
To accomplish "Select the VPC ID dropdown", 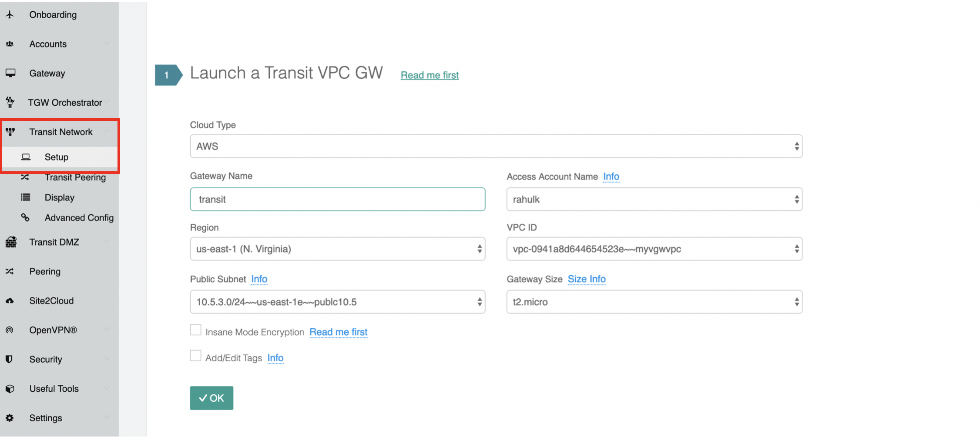I will (654, 249).
